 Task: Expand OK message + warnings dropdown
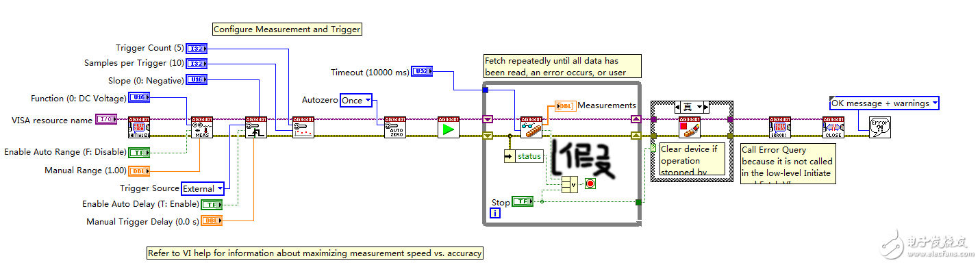point(884,103)
